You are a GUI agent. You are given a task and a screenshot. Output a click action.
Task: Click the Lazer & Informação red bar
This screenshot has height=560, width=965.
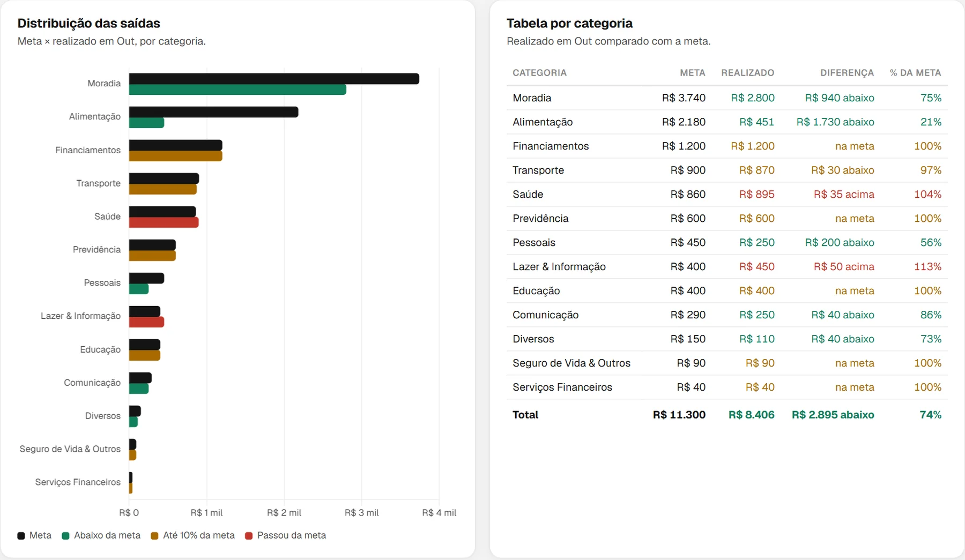[x=146, y=322]
